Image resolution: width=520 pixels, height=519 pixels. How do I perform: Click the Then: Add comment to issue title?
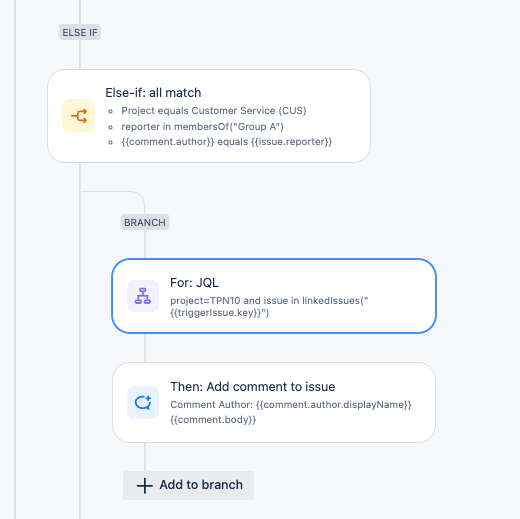click(x=253, y=387)
